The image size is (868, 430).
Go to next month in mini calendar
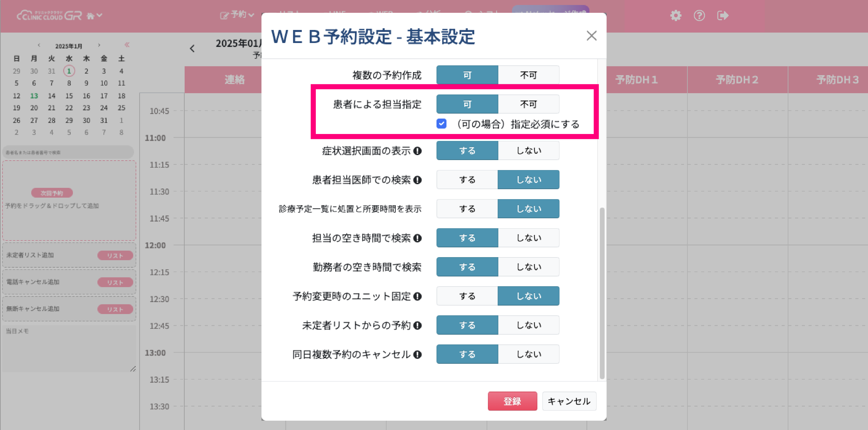[99, 45]
